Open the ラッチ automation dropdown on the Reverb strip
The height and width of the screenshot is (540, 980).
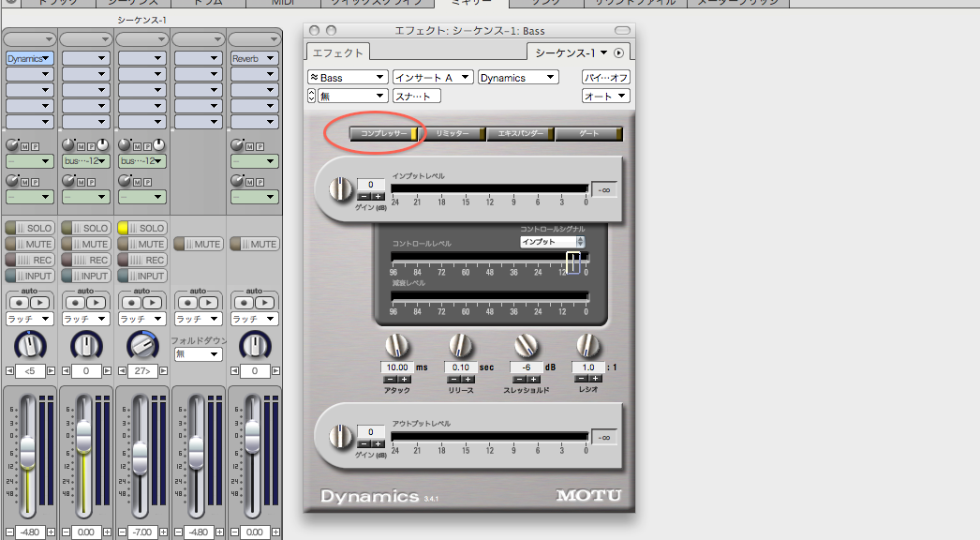click(x=255, y=319)
